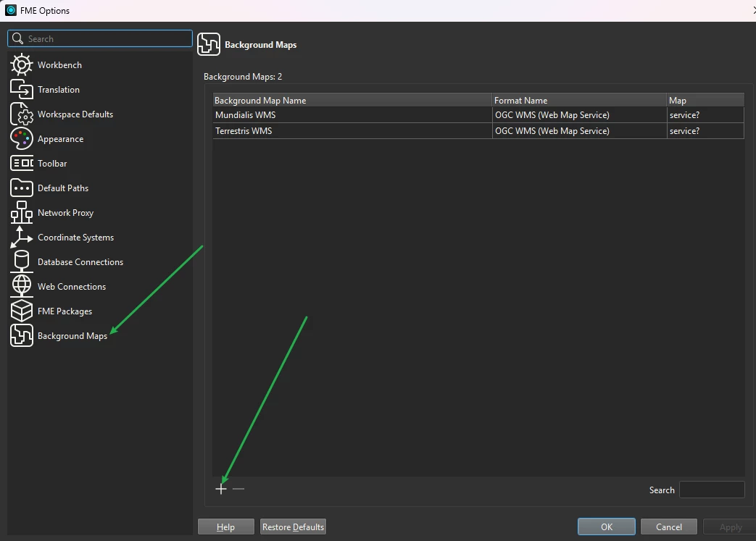Sort by Format Name column header
The height and width of the screenshot is (541, 756).
tap(579, 100)
